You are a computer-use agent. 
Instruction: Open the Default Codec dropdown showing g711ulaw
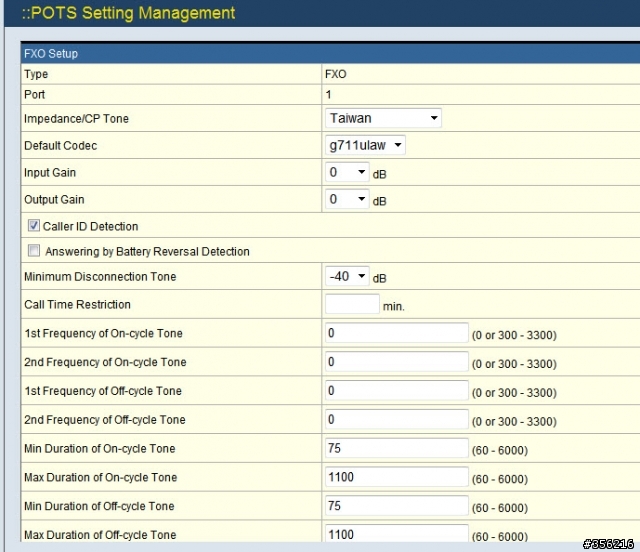point(365,145)
